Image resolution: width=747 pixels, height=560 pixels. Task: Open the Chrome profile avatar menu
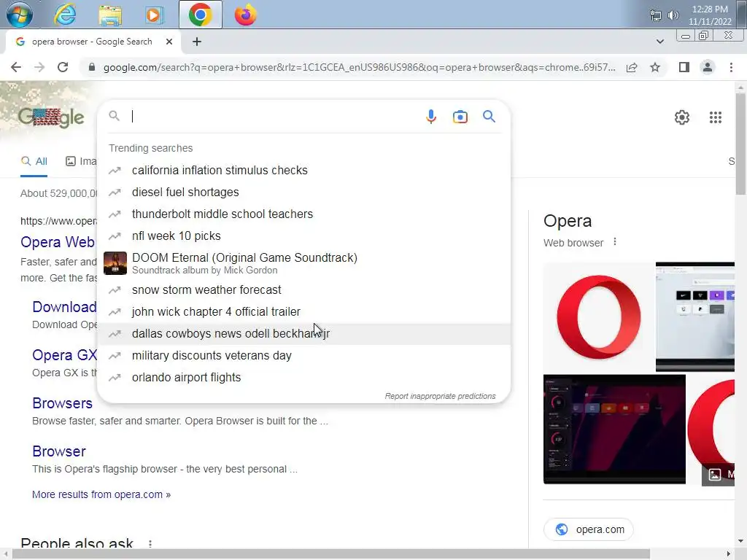point(708,67)
